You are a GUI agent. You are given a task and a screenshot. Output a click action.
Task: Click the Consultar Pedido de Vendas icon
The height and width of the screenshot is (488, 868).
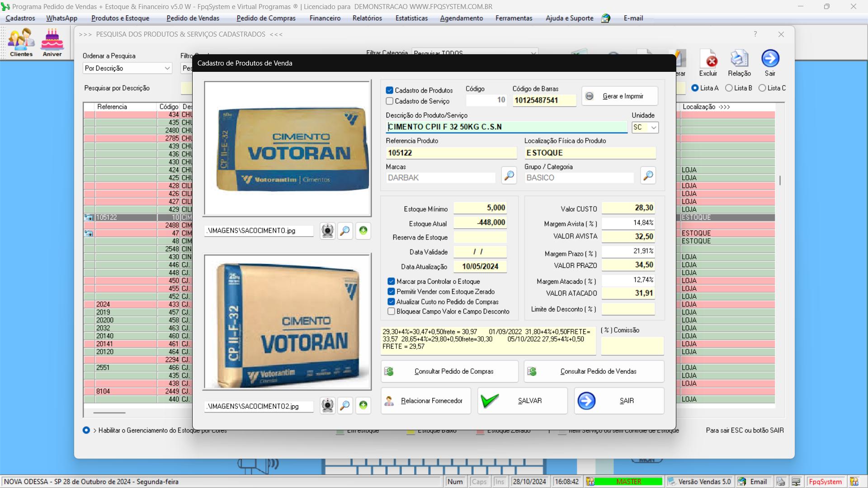(533, 371)
